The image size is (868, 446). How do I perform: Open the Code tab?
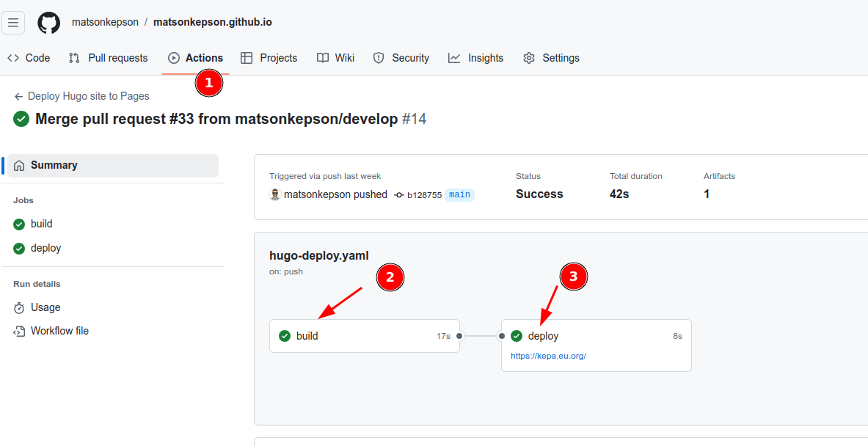tap(29, 58)
